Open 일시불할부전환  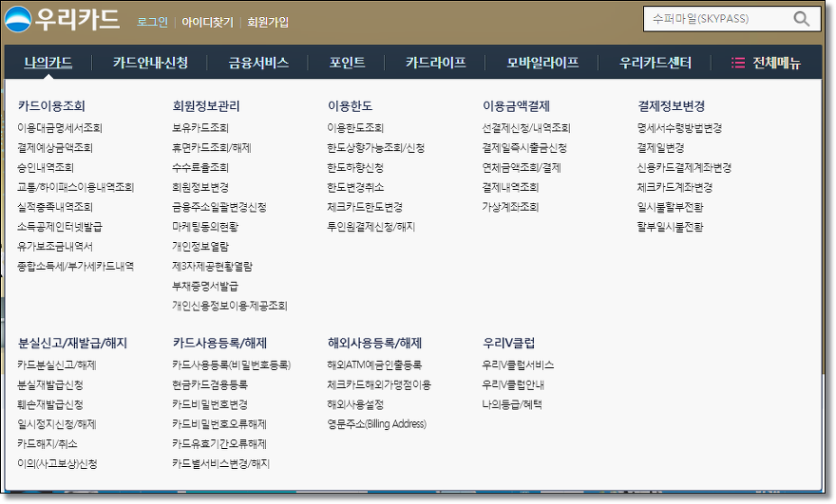(670, 207)
